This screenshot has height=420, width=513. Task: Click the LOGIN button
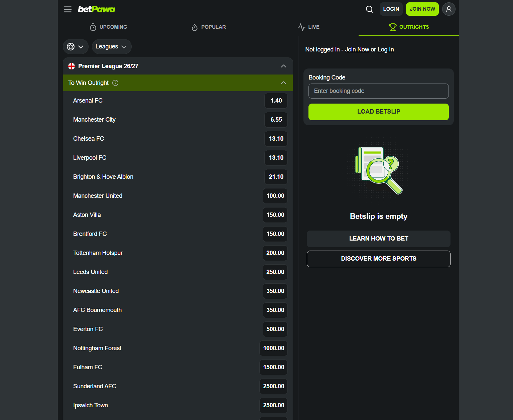[x=391, y=9]
